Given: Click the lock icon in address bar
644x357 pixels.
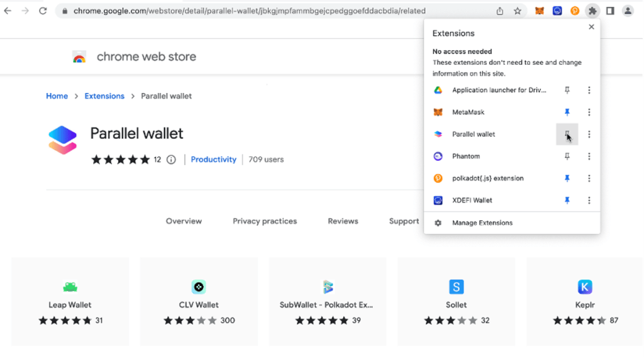Looking at the screenshot, I should coord(65,11).
